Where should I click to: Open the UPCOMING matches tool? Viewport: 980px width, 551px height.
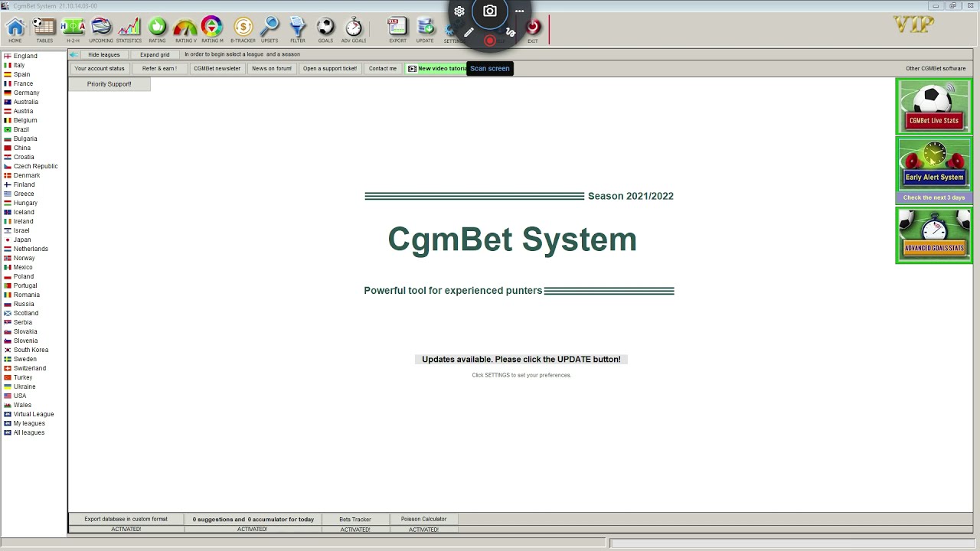[101, 29]
